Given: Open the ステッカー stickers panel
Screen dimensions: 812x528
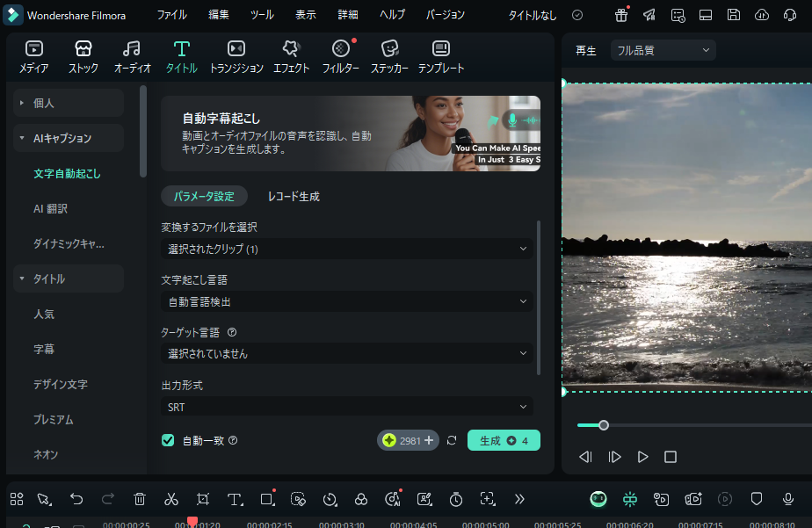Looking at the screenshot, I should point(389,56).
